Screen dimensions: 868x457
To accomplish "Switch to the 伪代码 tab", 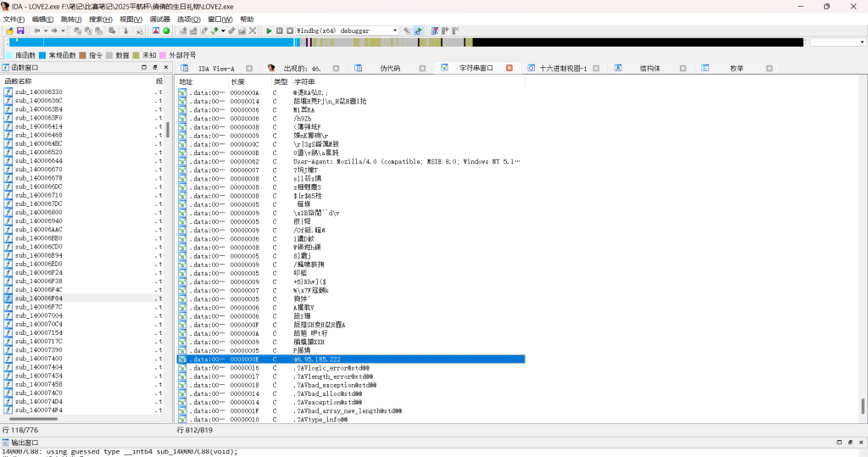I will pos(389,68).
